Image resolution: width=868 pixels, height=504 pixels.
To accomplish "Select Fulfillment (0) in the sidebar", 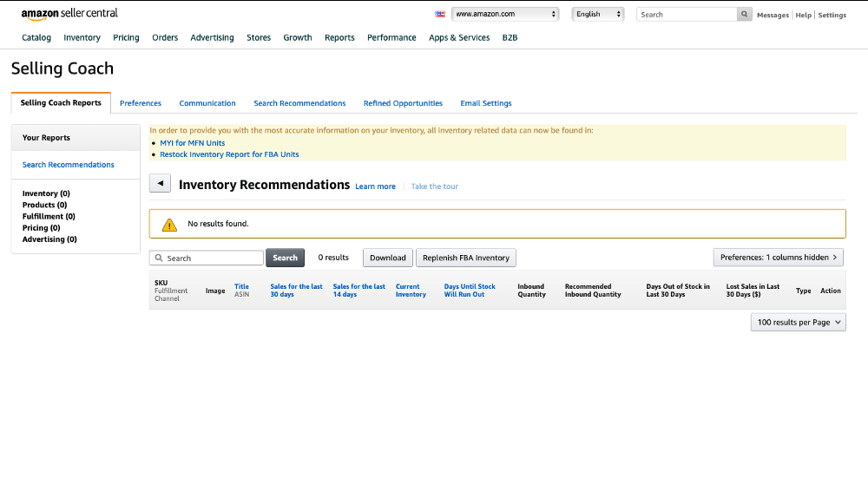I will coord(49,216).
